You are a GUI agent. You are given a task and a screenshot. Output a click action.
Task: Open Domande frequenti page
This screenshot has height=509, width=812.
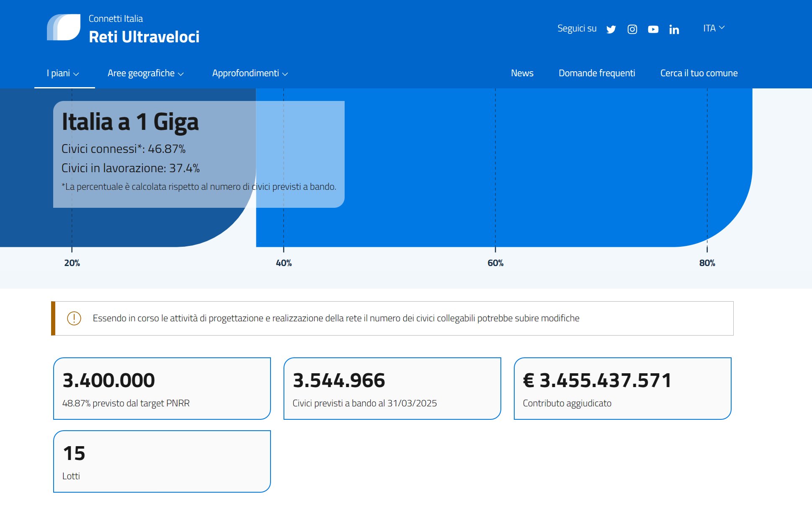point(596,73)
